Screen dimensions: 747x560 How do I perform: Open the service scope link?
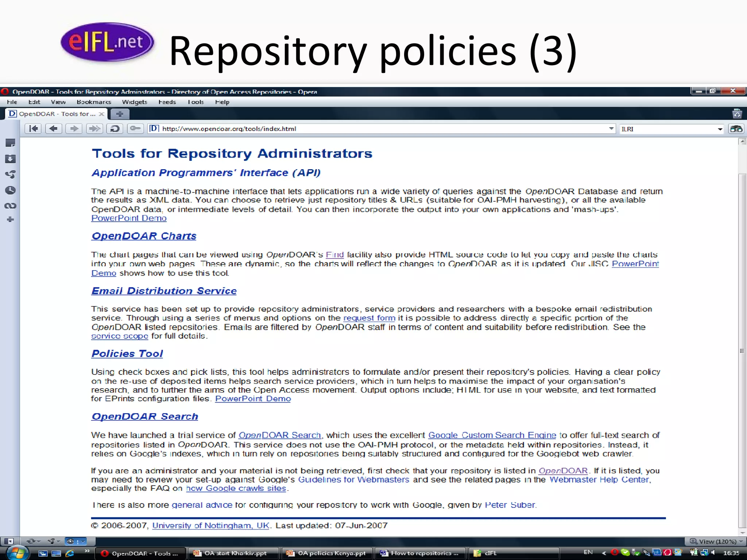point(120,336)
